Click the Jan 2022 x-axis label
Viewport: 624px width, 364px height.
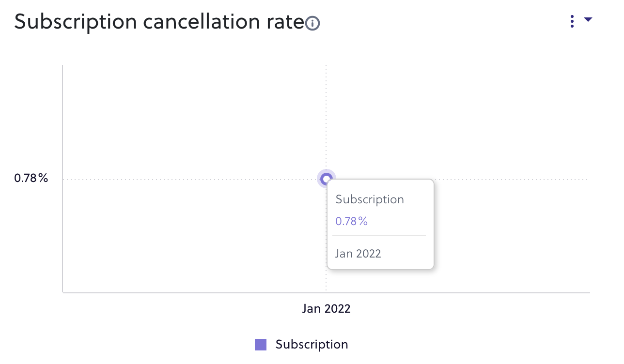click(x=326, y=309)
